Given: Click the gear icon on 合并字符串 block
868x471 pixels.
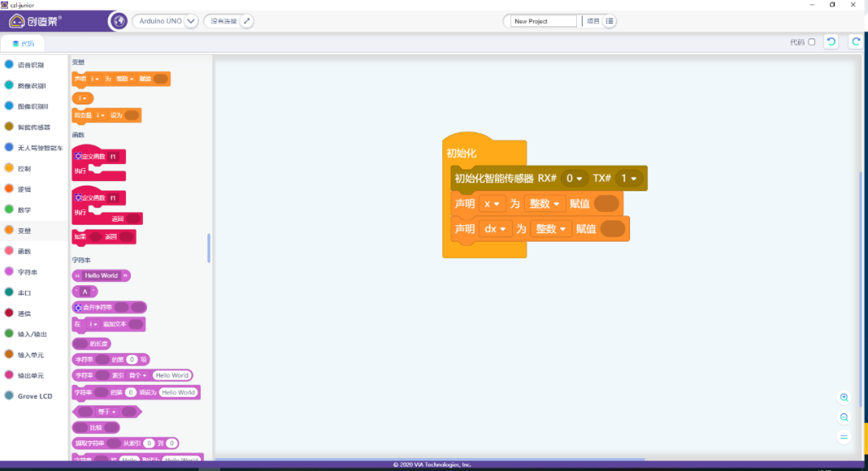Looking at the screenshot, I should (x=78, y=307).
